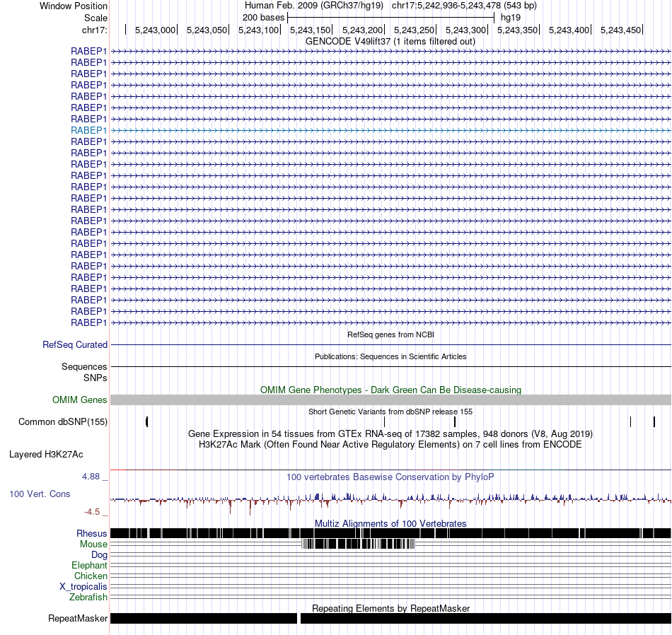Click the right RepeatMasker black block
This screenshot has height=635, width=672.
(x=486, y=618)
